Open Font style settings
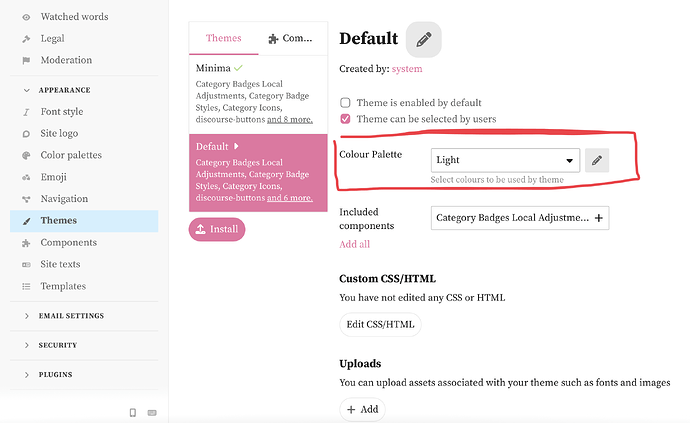The height and width of the screenshot is (423, 690). (x=62, y=112)
